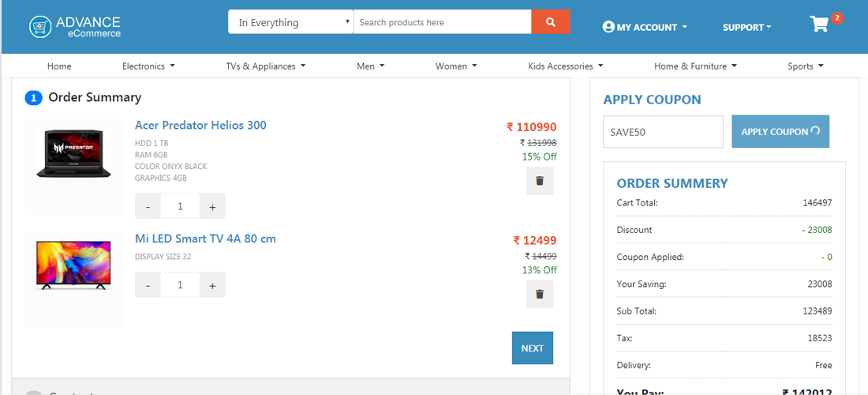Expand the Sports category menu
The image size is (868, 395).
tap(806, 66)
